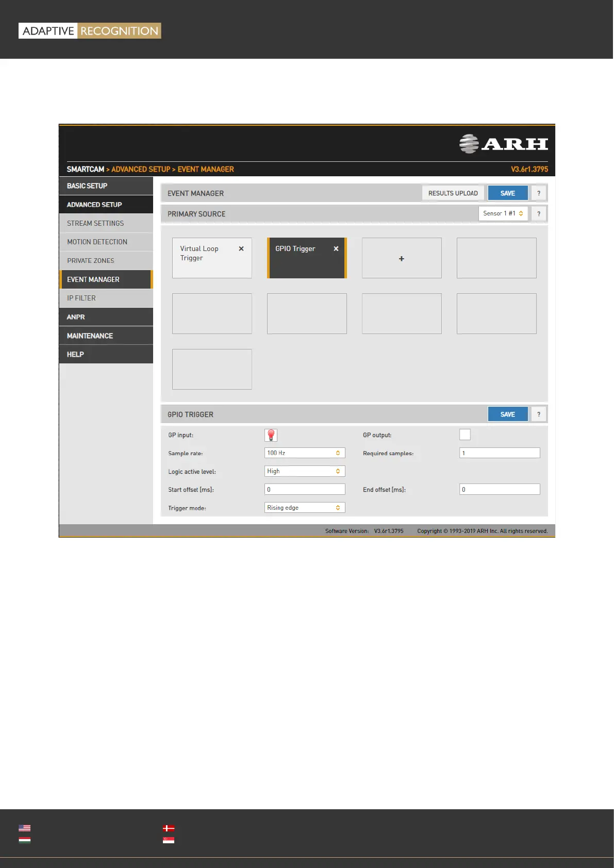Click the US flag icon
The image size is (614, 868).
tap(25, 828)
